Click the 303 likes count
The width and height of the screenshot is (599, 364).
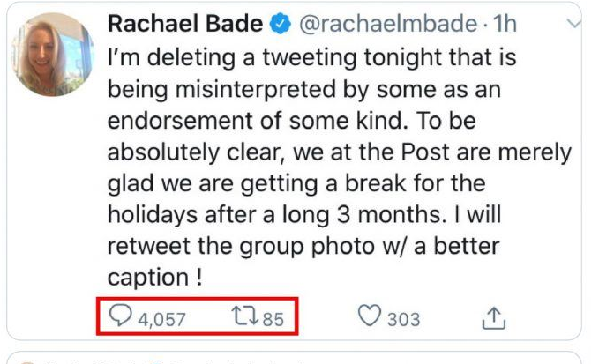pos(403,319)
